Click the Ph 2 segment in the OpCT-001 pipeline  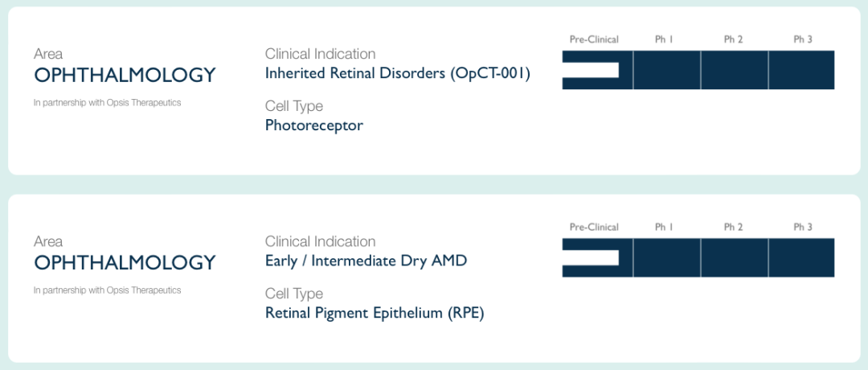click(735, 70)
